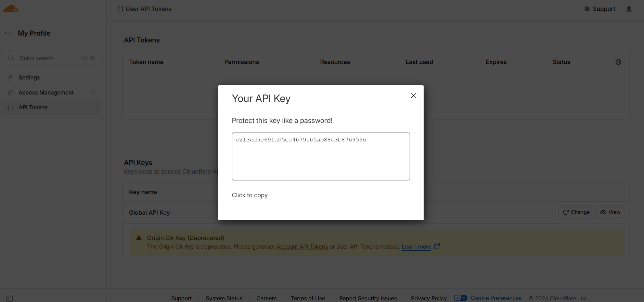Click the sidebar collapse icon
644x302 pixels.
(10, 299)
